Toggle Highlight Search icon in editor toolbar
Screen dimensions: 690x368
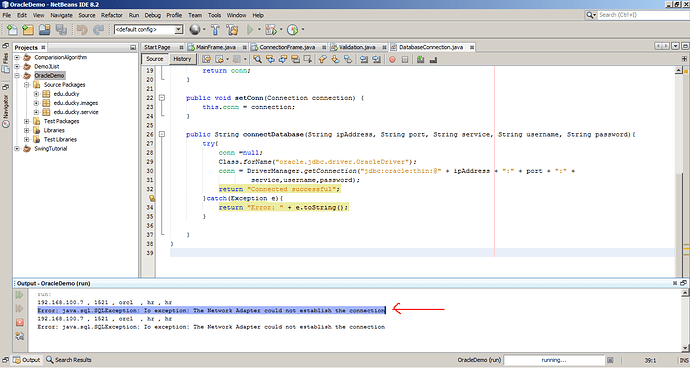coord(296,59)
